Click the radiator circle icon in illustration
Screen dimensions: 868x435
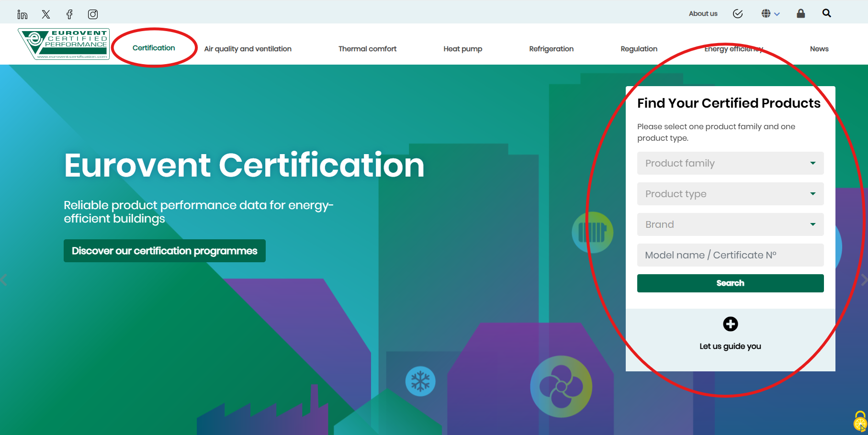click(593, 233)
